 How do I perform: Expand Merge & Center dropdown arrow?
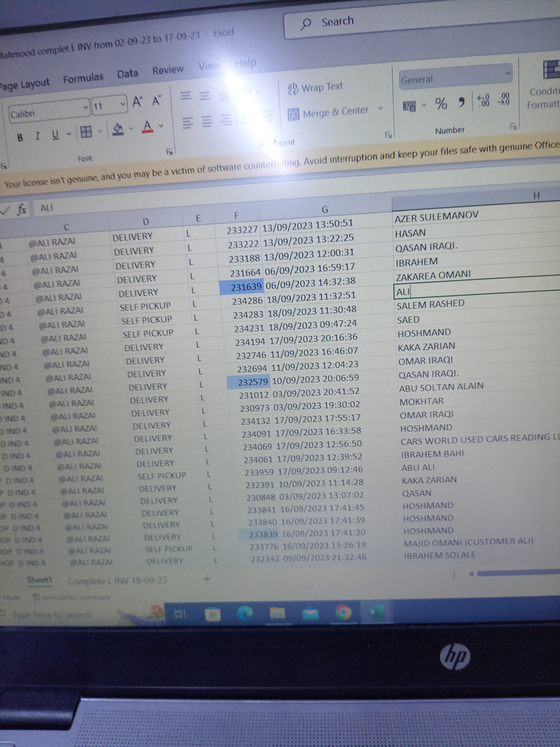pyautogui.click(x=380, y=108)
